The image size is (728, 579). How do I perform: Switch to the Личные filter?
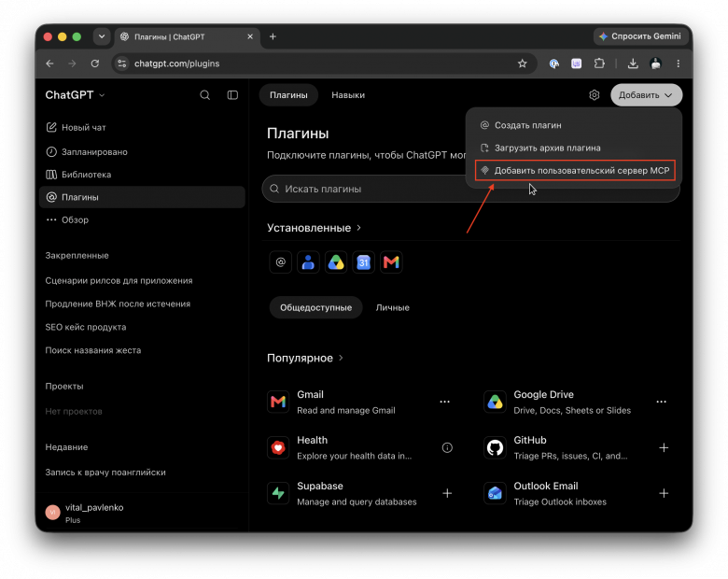pyautogui.click(x=392, y=307)
